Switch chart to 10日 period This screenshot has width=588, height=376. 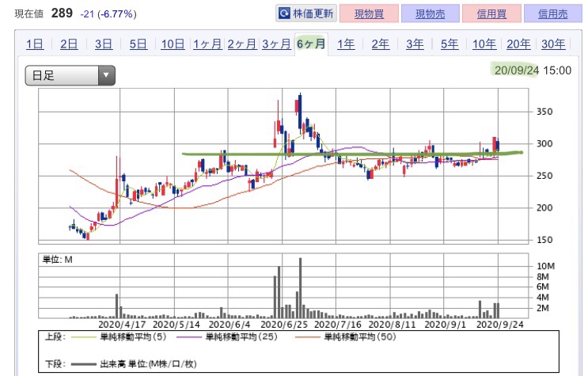tap(173, 44)
